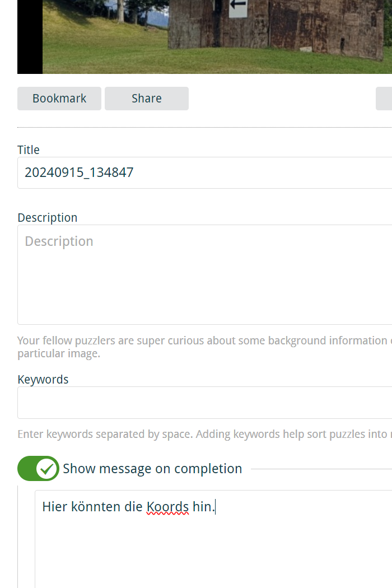Click the Show message on completion label
Viewport: 392px width, 588px height.
[152, 469]
